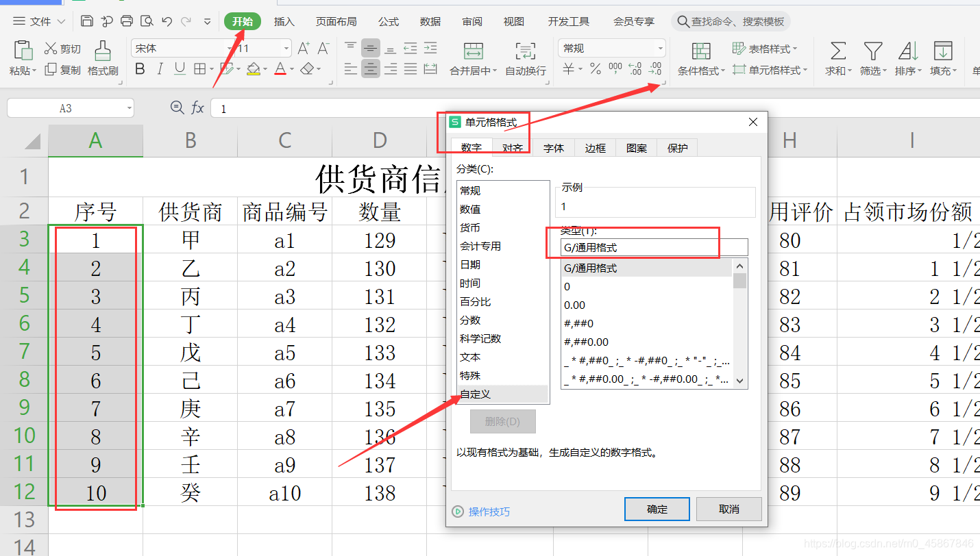
Task: Open the font size dropdown
Action: (x=286, y=48)
